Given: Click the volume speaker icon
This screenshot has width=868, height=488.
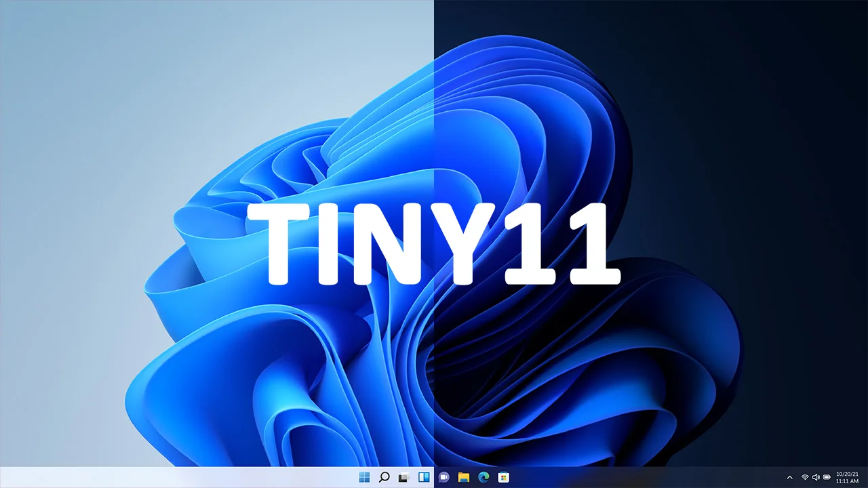Looking at the screenshot, I should pyautogui.click(x=816, y=477).
